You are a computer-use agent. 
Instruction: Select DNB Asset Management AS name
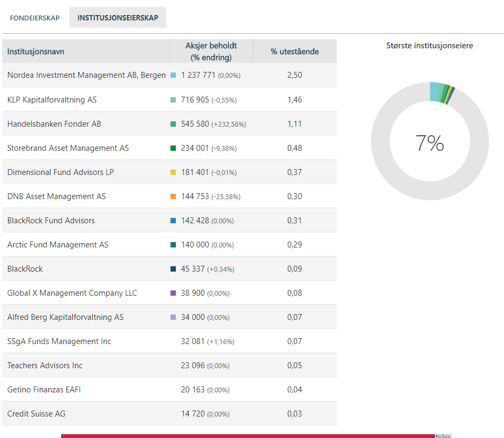point(56,196)
